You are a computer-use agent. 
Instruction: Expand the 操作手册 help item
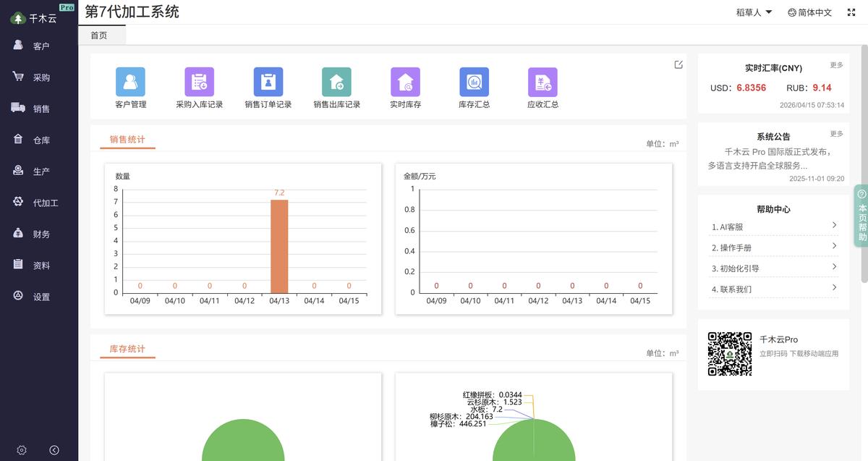[x=773, y=248]
